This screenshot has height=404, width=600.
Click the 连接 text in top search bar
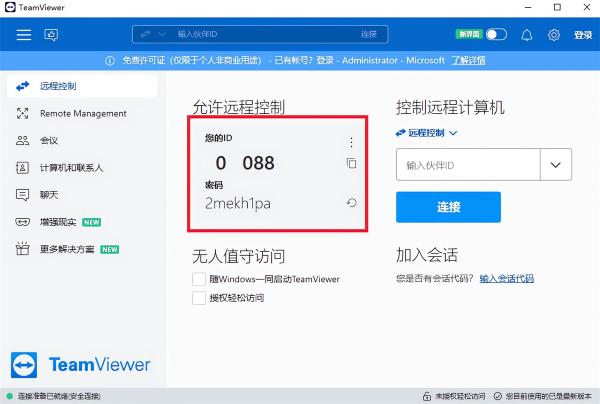pyautogui.click(x=368, y=34)
